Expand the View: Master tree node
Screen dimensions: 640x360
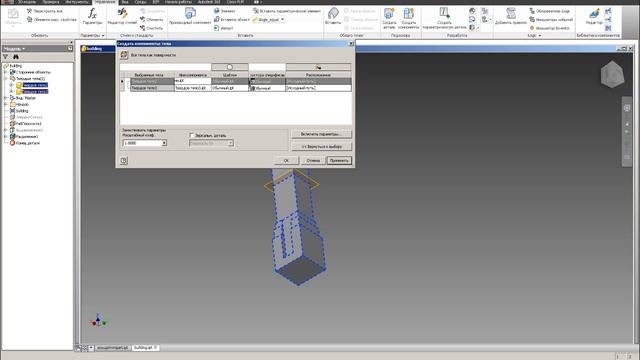click(6, 98)
